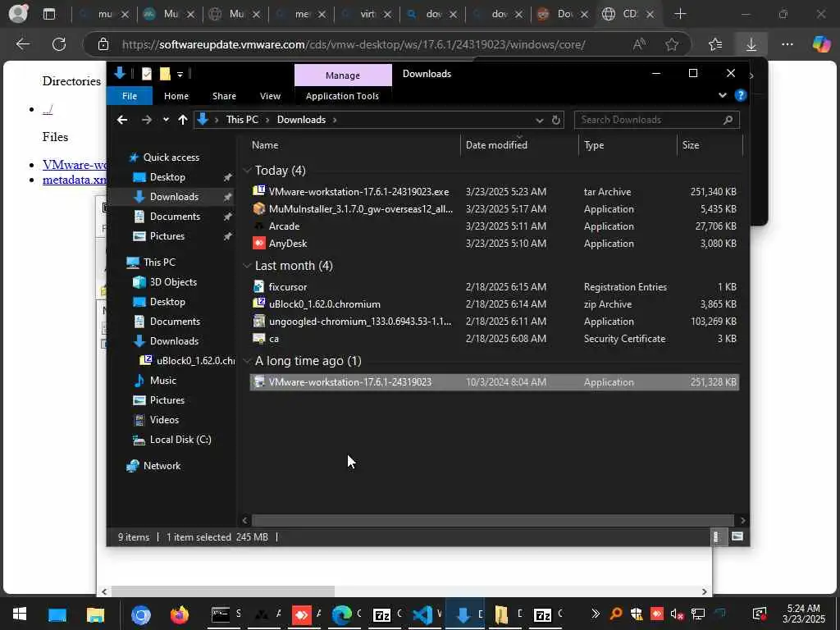Add page to Edge favorites star
The height and width of the screenshot is (630, 840).
coord(672,44)
